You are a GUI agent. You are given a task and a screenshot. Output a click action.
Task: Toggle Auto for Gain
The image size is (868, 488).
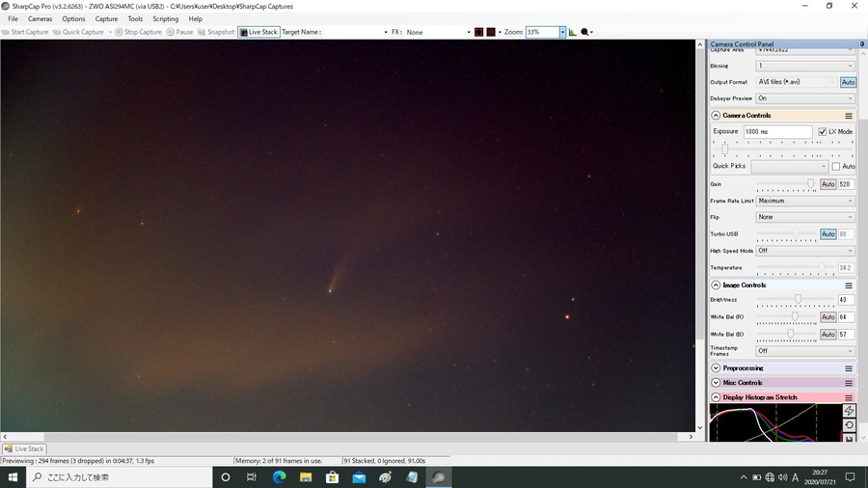[828, 184]
